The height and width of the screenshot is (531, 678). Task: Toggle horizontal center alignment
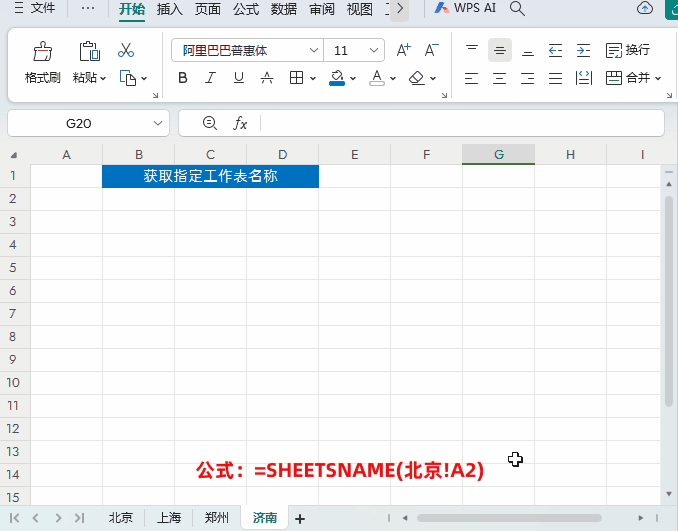click(x=499, y=78)
